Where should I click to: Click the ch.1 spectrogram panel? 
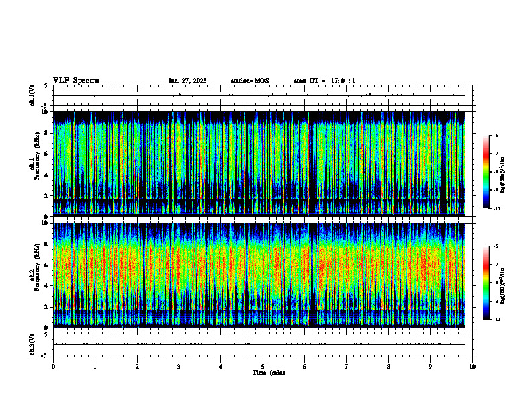259,164
